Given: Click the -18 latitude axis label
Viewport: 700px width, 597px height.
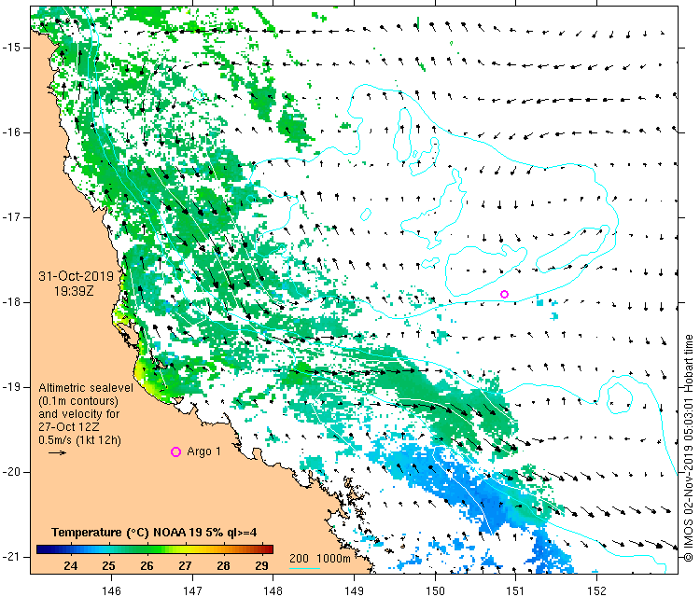Looking at the screenshot, I should coord(10,302).
